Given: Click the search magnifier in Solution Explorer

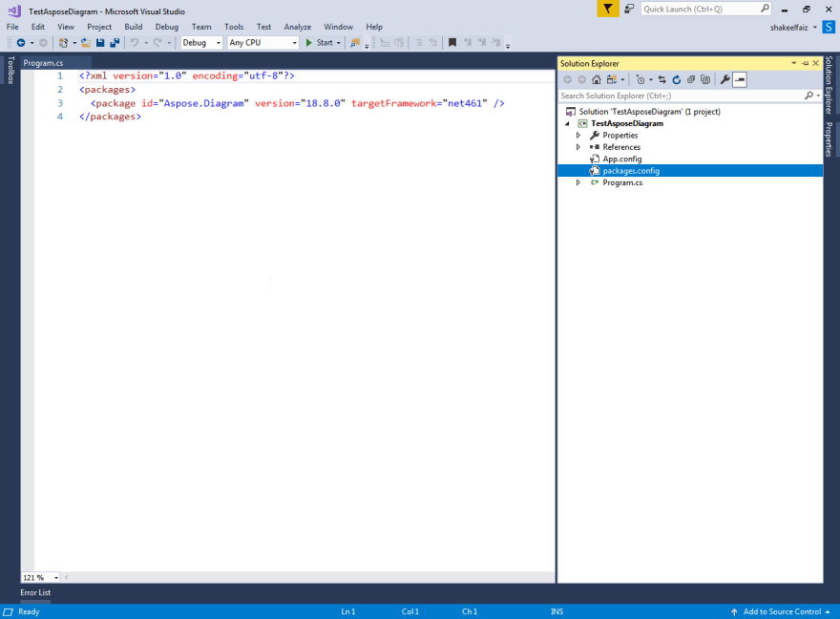Looking at the screenshot, I should [808, 96].
